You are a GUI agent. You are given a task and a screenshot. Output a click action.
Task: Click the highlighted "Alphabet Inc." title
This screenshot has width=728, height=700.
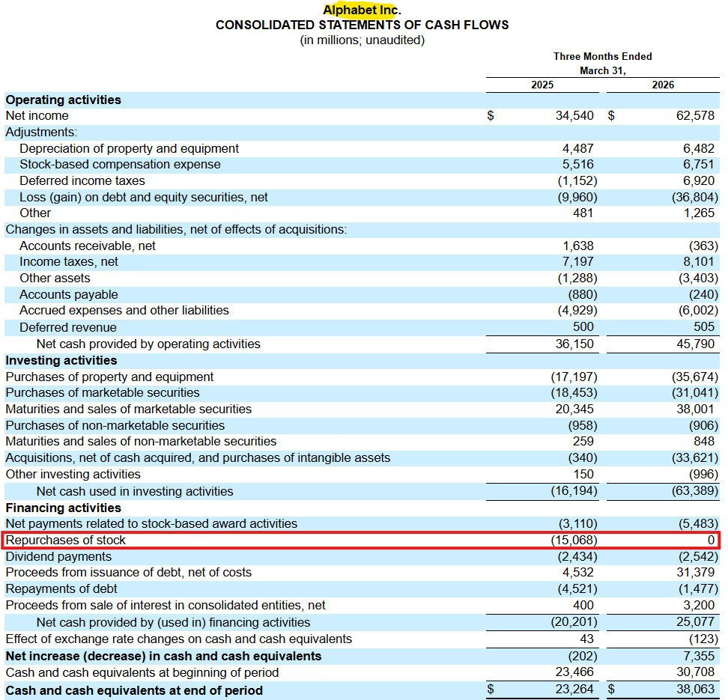(362, 10)
